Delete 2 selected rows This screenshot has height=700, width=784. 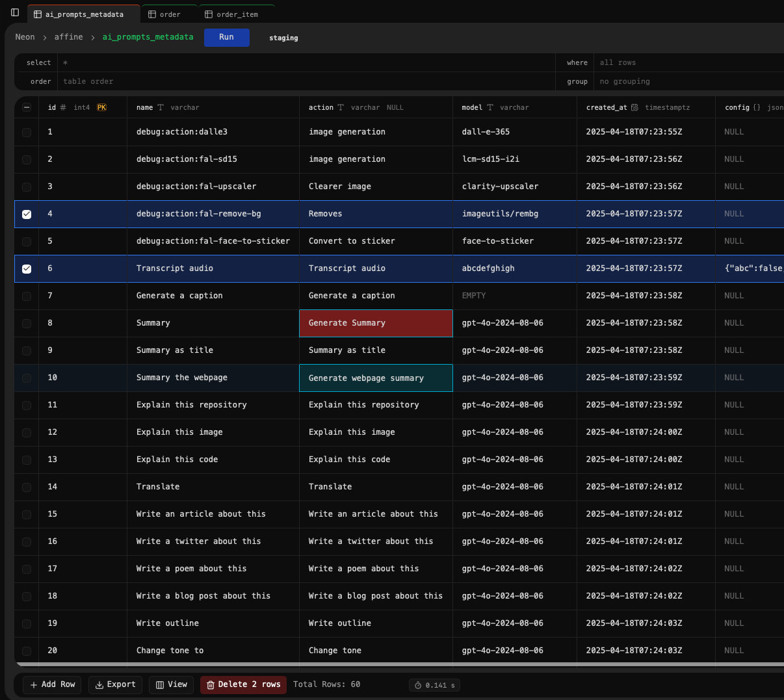pos(243,684)
